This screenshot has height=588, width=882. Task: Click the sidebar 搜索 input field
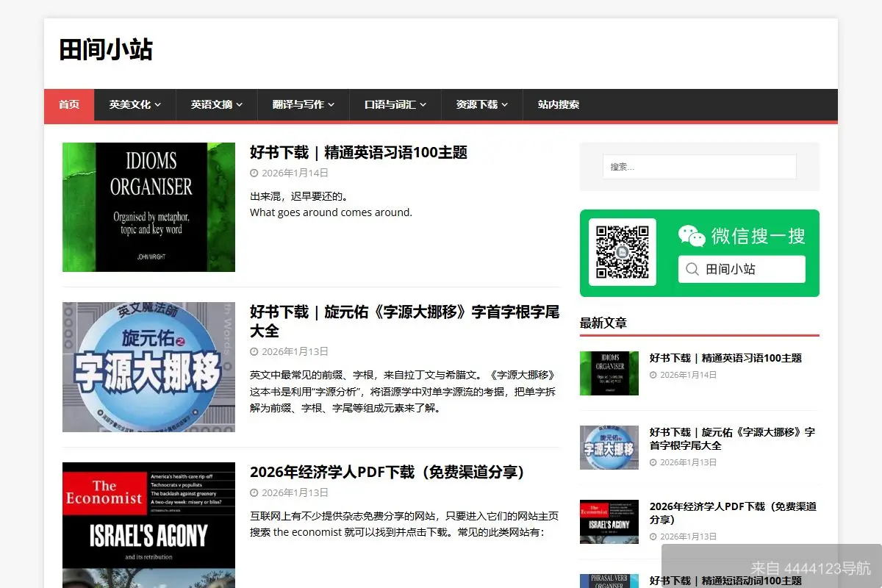[698, 166]
